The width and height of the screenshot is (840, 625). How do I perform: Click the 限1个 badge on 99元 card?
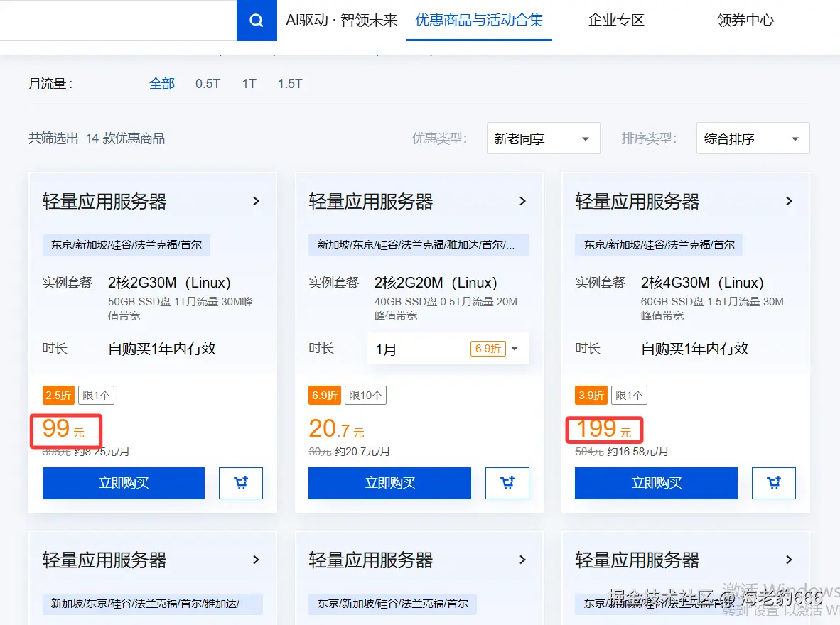pos(97,396)
